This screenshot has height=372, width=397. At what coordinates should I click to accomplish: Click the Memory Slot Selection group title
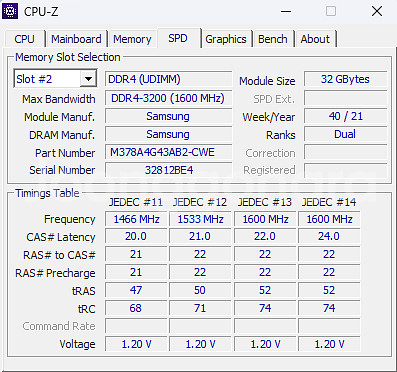[x=68, y=57]
